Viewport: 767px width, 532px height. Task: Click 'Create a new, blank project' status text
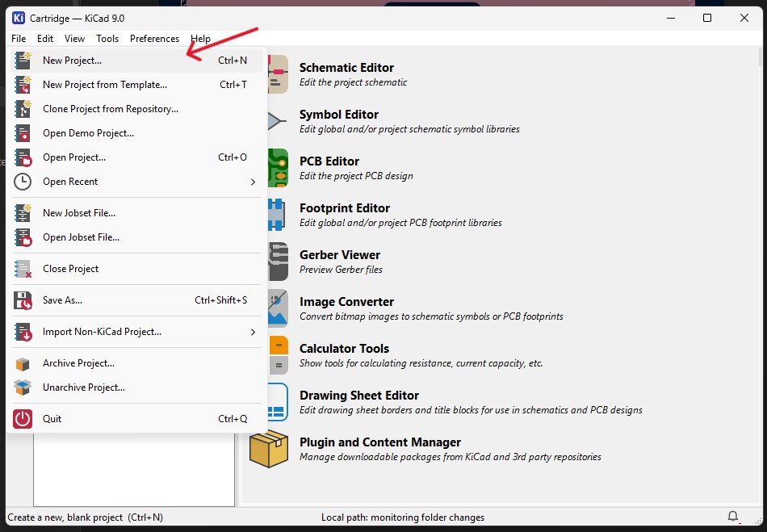click(85, 517)
